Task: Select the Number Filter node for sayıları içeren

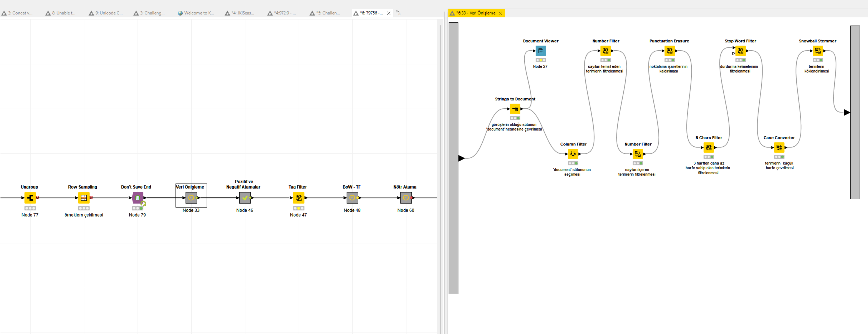Action: pyautogui.click(x=637, y=154)
